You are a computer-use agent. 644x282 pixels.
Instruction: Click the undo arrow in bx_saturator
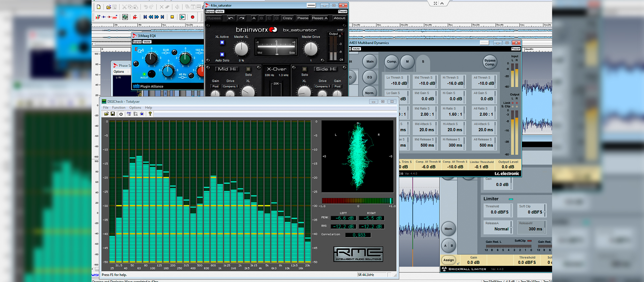point(231,18)
